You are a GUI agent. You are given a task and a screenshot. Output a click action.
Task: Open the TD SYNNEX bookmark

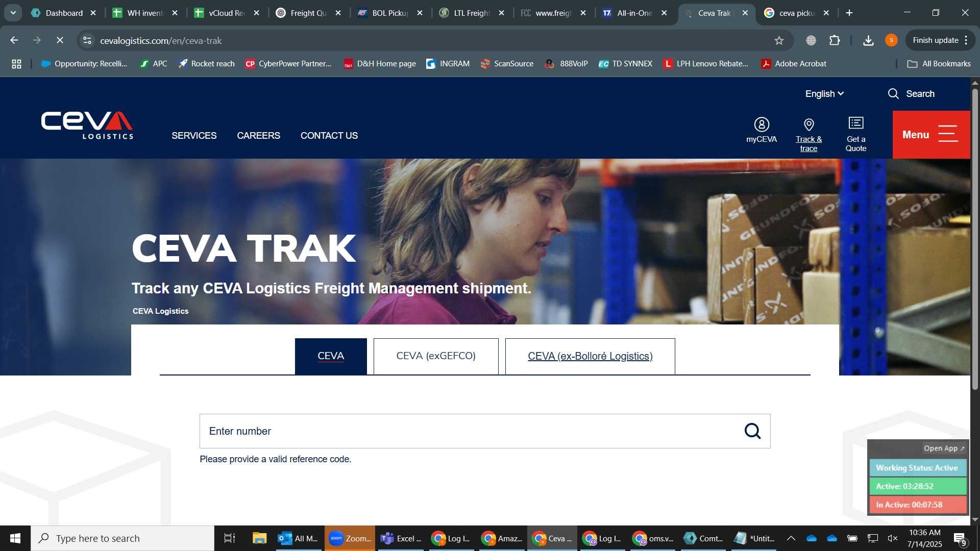coord(625,64)
